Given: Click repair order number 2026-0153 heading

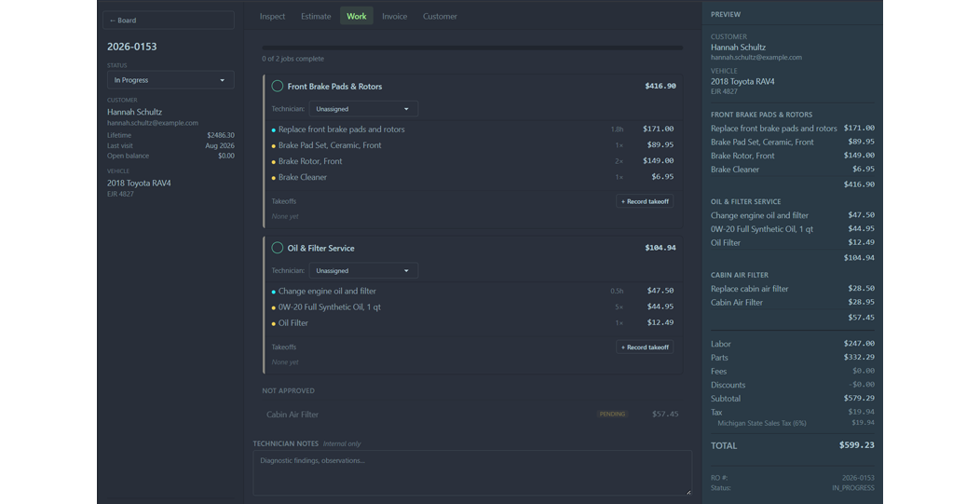Looking at the screenshot, I should (132, 47).
